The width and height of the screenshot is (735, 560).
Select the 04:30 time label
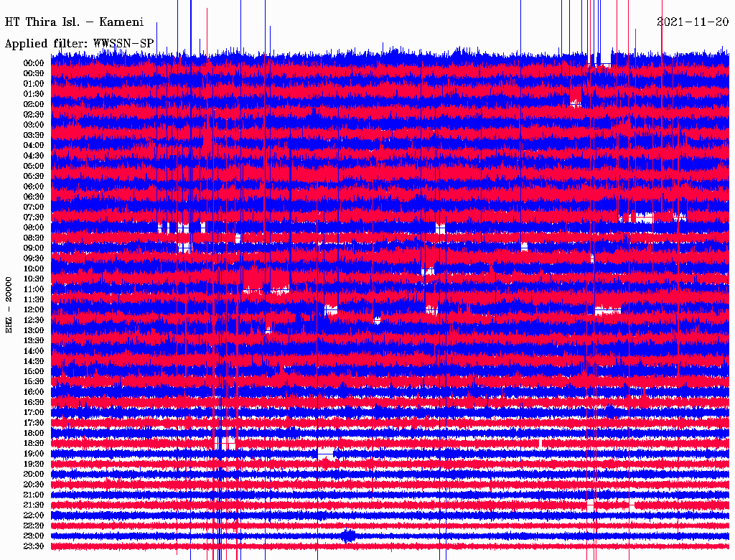tap(33, 156)
